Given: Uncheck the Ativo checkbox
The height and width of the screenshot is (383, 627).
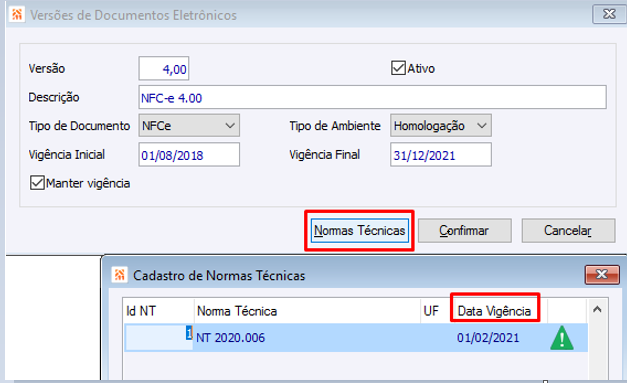Looking at the screenshot, I should pos(398,68).
